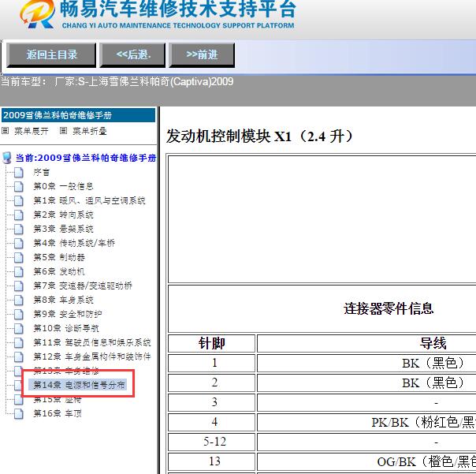Open 第3章 悬架系统
Screen dimensions: 476x474
click(x=63, y=229)
